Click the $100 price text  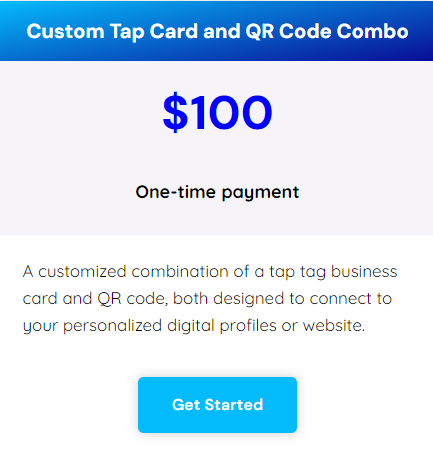tap(217, 113)
